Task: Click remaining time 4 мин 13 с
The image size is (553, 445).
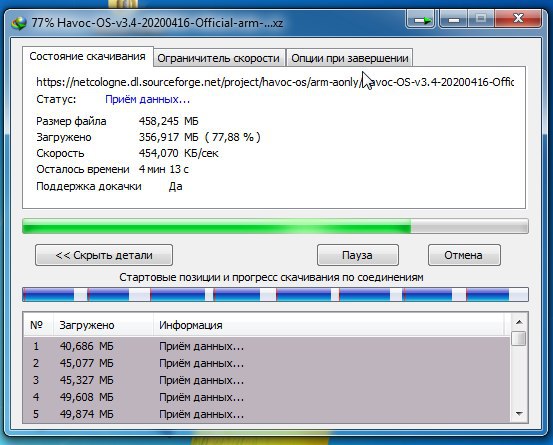Action: [x=164, y=169]
